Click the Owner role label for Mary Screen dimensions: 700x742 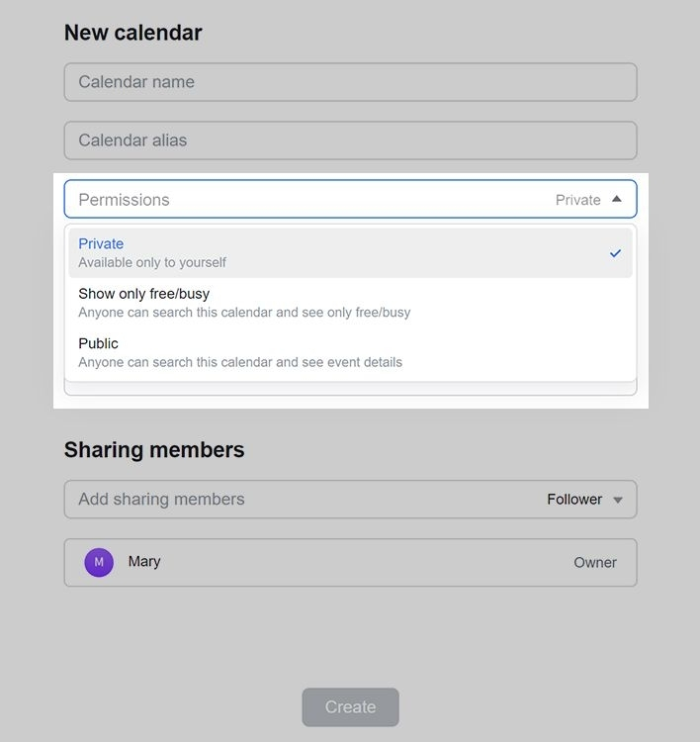[595, 563]
